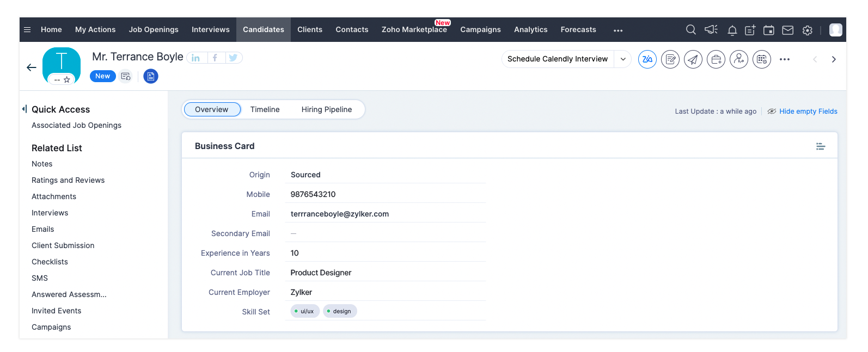868x352 pixels.
Task: Click the Schedule Calendly Interview button
Action: [557, 59]
